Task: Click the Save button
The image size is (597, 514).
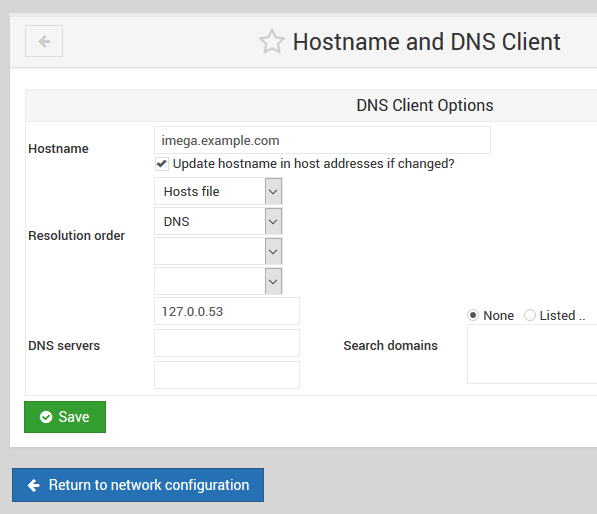Action: click(65, 417)
